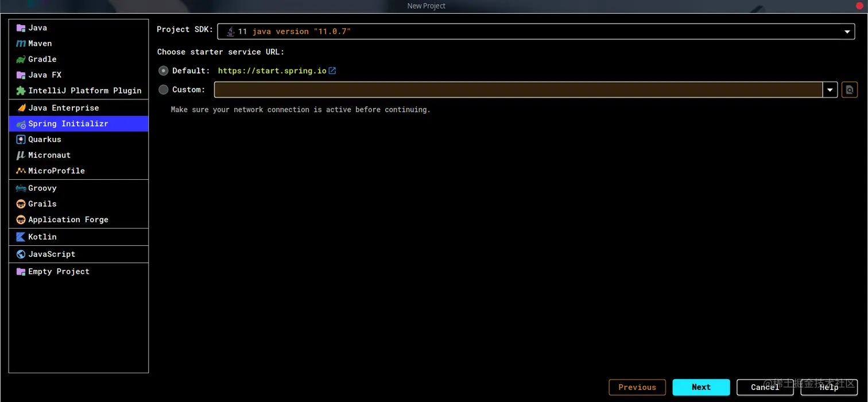Select the Kotlin K icon

click(21, 237)
